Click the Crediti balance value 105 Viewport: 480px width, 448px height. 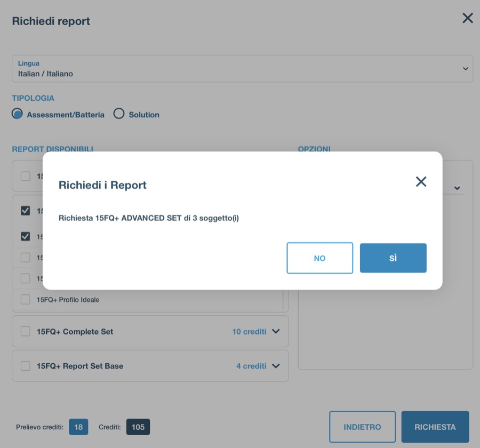coord(138,427)
